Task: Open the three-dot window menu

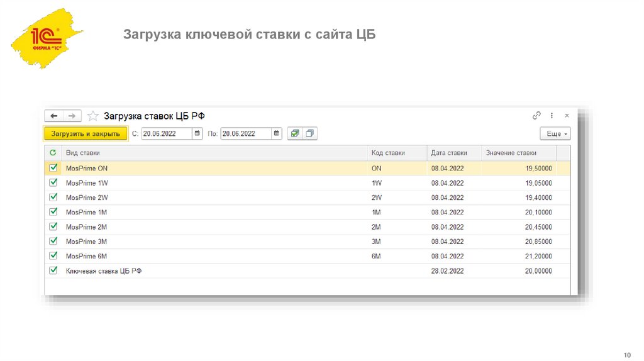Action: pos(552,115)
